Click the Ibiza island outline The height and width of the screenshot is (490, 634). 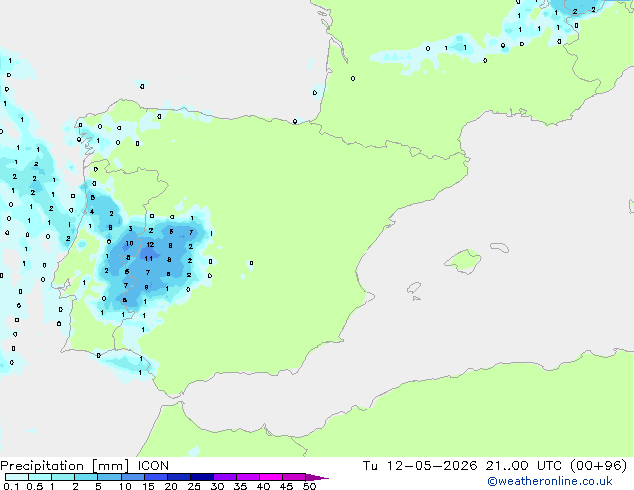pyautogui.click(x=414, y=288)
